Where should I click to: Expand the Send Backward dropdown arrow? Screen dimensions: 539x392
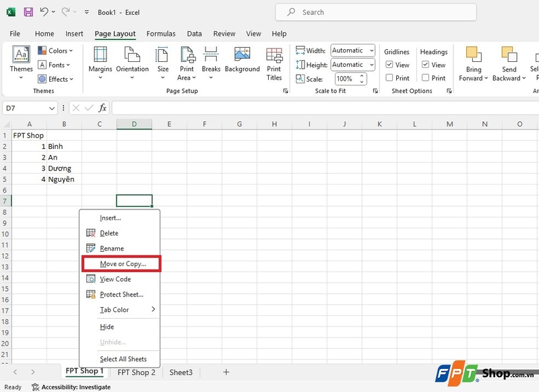(524, 78)
